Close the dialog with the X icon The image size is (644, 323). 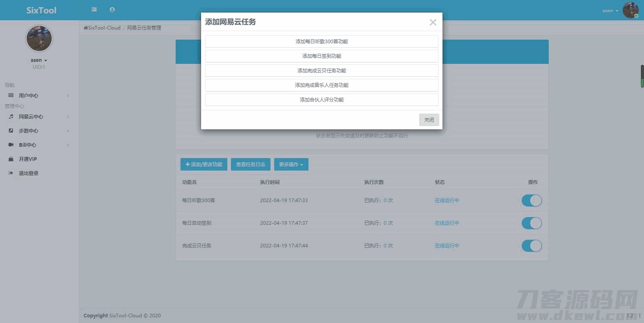click(433, 23)
